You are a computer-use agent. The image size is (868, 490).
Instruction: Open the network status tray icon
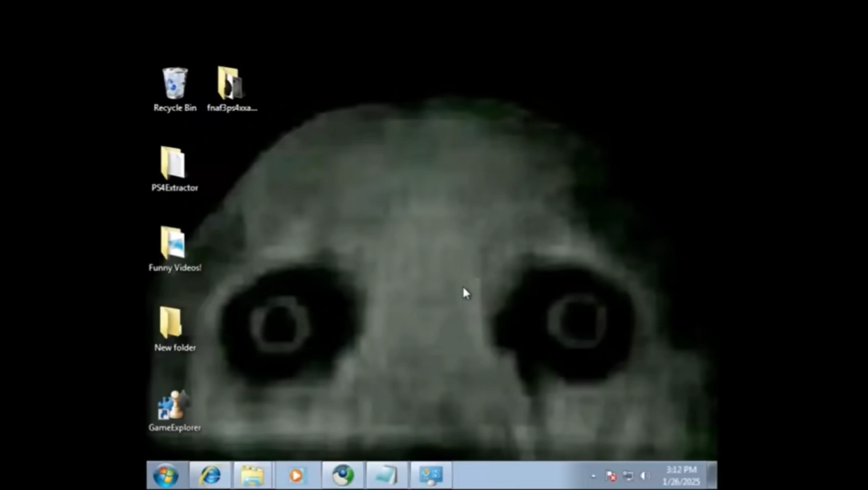tap(628, 477)
